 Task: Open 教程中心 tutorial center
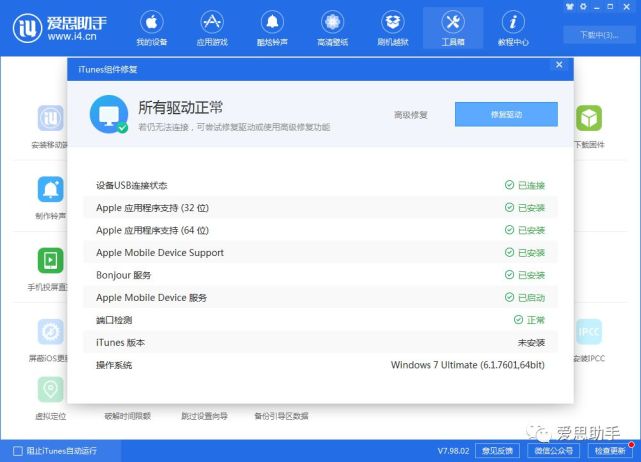(513, 28)
